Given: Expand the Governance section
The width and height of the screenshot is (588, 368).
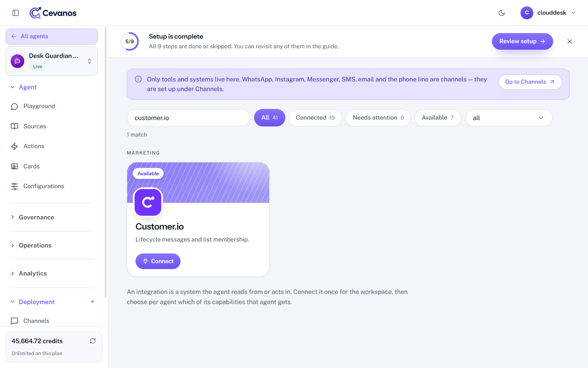Looking at the screenshot, I should (x=52, y=217).
